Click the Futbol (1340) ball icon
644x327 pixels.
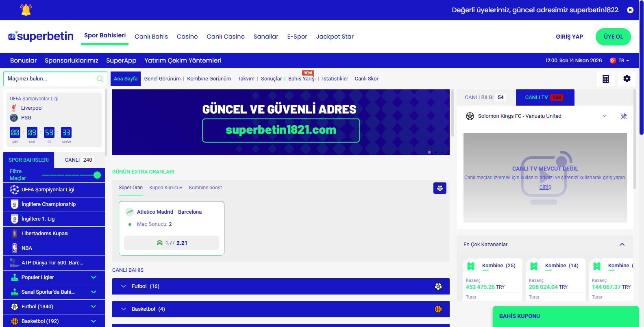[15, 307]
